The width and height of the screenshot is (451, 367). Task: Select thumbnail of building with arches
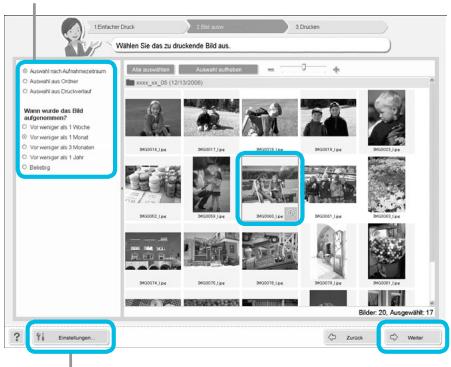153,251
